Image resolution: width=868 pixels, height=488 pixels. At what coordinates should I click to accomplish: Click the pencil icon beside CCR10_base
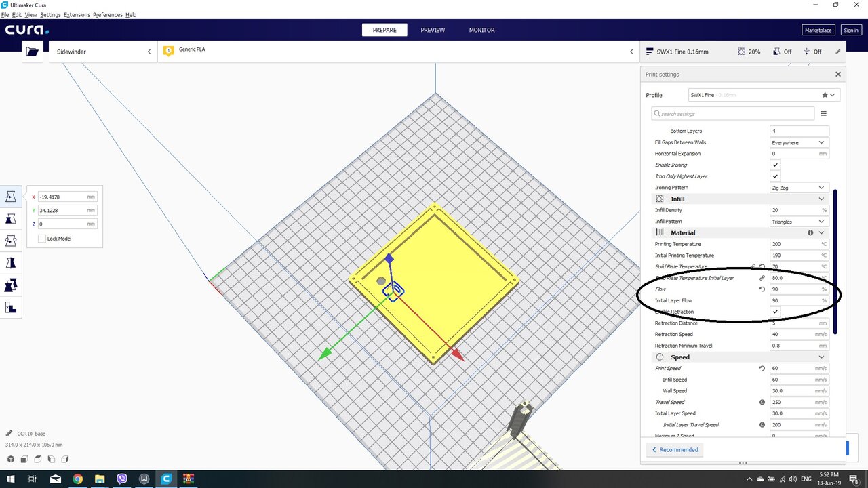9,434
